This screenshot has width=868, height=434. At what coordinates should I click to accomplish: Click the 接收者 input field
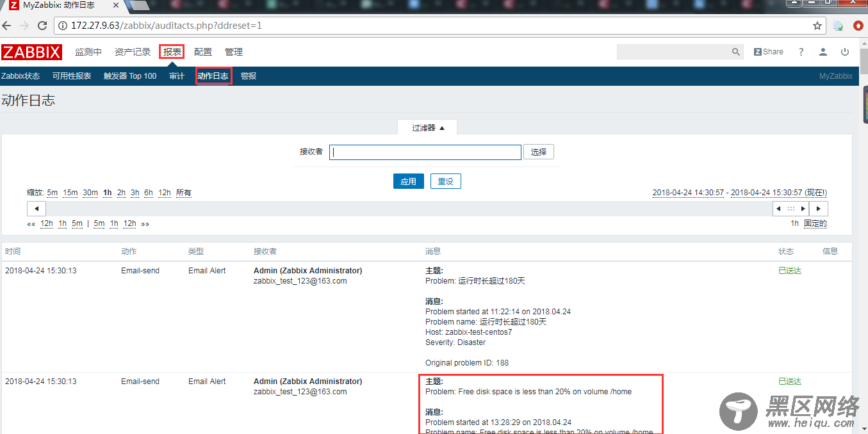coord(425,152)
